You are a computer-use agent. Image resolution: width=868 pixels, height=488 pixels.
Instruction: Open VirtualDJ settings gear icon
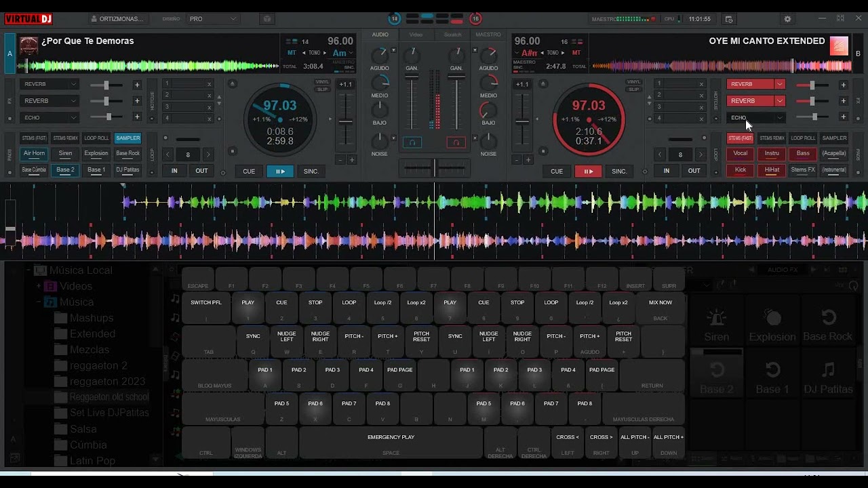(x=787, y=19)
